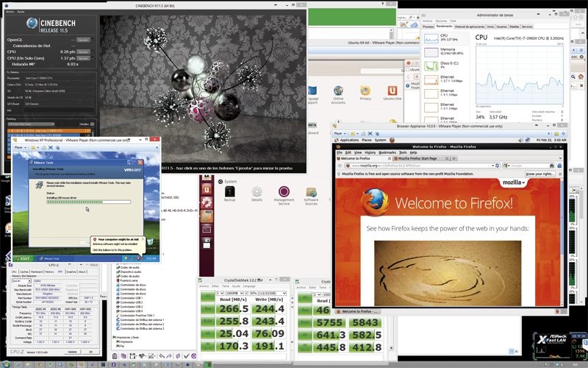Click System Settings gear in Ubuntu launcher

[207, 203]
